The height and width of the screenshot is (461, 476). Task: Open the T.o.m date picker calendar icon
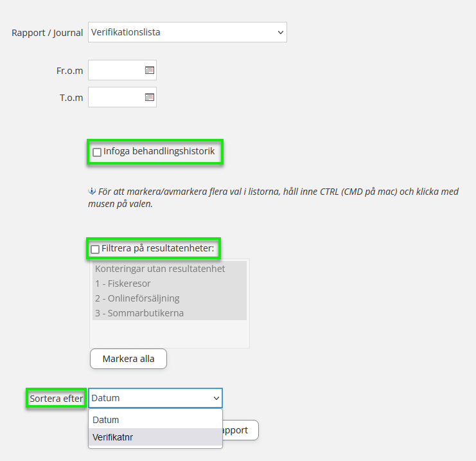pos(149,97)
